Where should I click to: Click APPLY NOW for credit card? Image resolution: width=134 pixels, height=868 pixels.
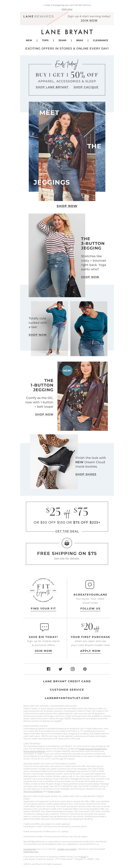(x=90, y=651)
